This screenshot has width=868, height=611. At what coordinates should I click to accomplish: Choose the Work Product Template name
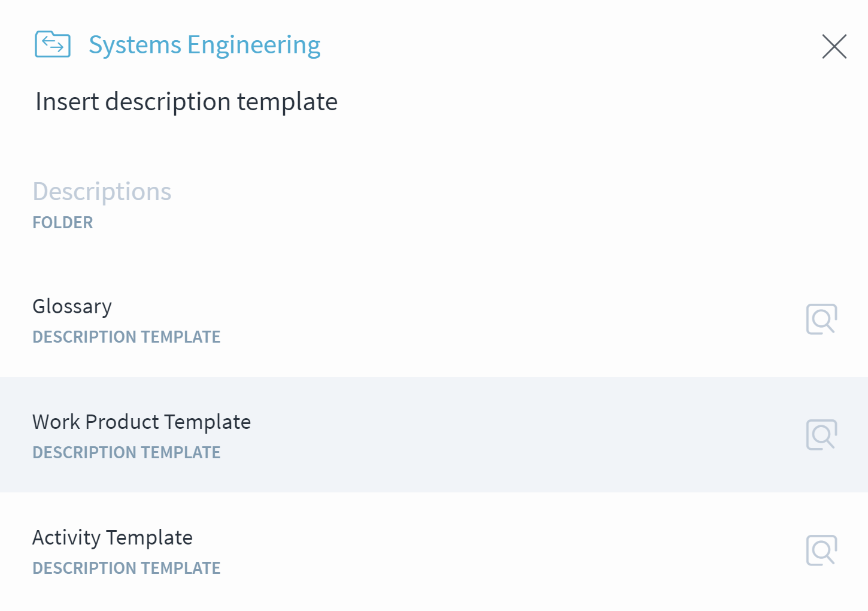(x=142, y=422)
